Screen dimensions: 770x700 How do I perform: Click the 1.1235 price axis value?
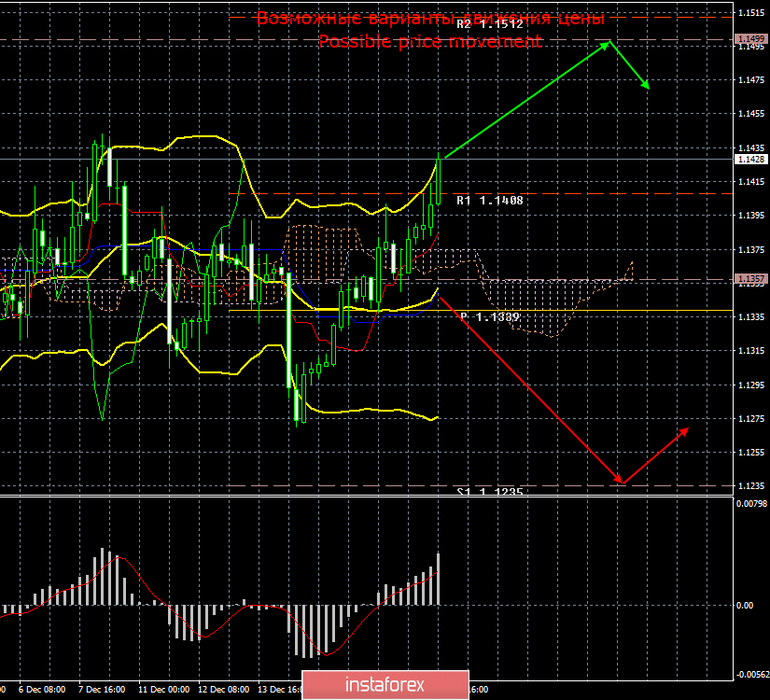751,486
